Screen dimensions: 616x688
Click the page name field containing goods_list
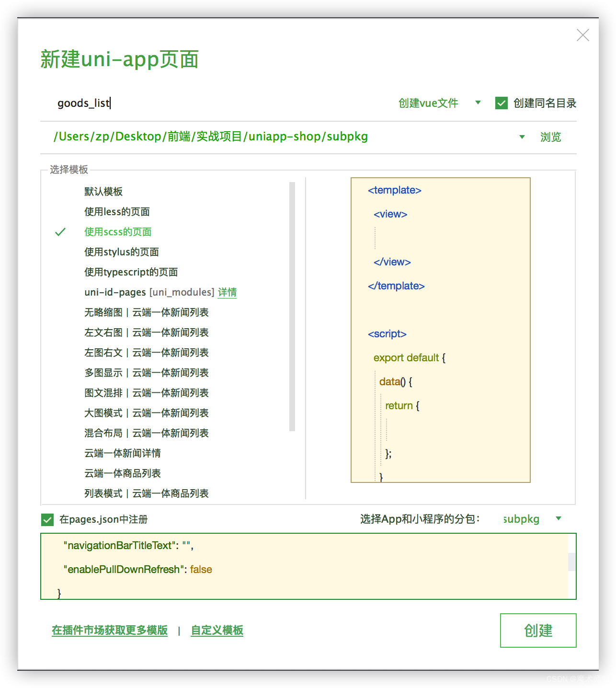click(x=216, y=103)
